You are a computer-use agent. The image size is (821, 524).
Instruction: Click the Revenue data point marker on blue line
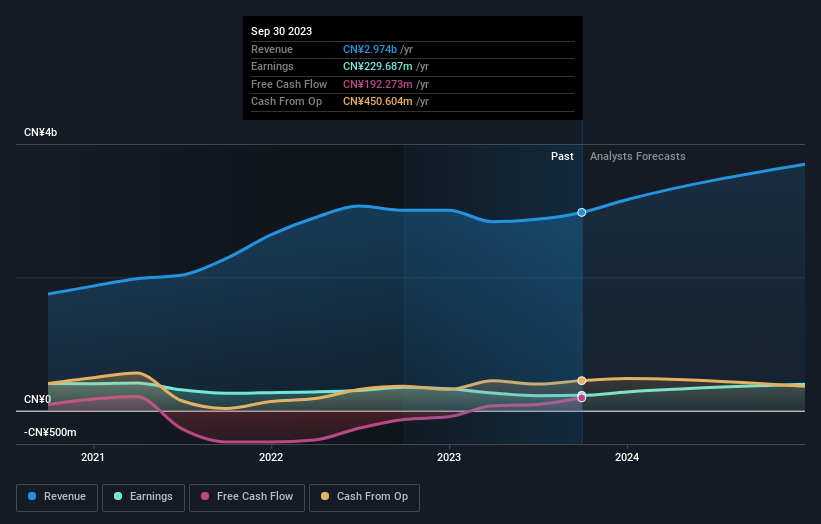click(582, 213)
